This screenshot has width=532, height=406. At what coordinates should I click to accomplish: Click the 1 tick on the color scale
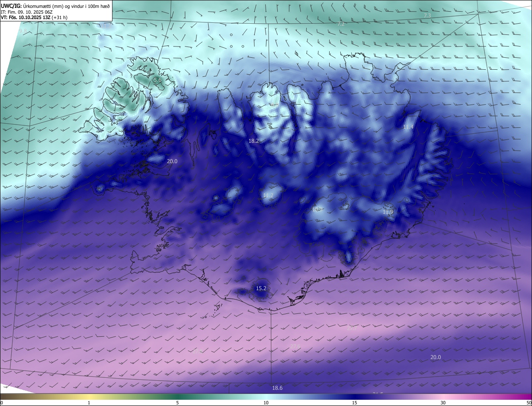pos(89,403)
